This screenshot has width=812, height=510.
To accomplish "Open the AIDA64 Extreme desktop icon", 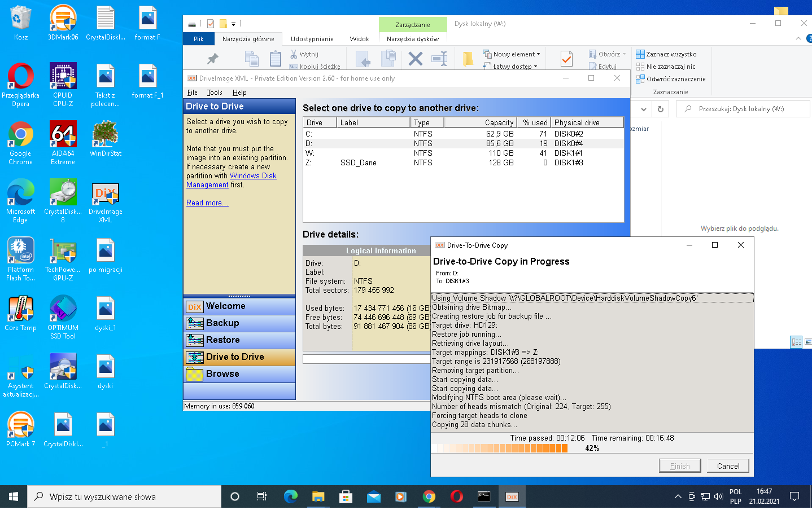I will (63, 143).
